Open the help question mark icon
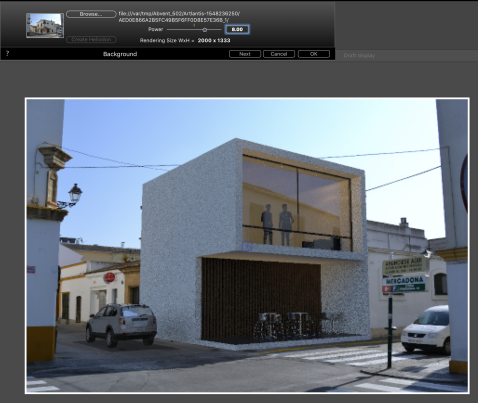478x403 pixels. 7,53
